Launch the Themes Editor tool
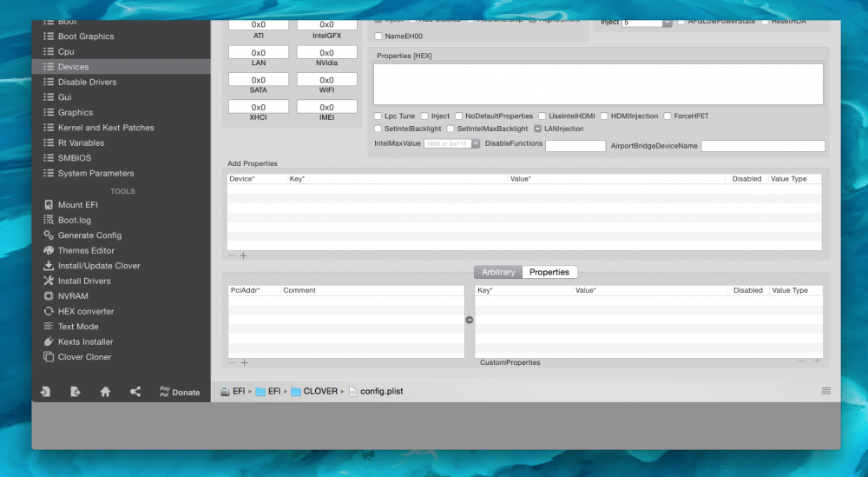This screenshot has height=477, width=868. click(x=86, y=250)
